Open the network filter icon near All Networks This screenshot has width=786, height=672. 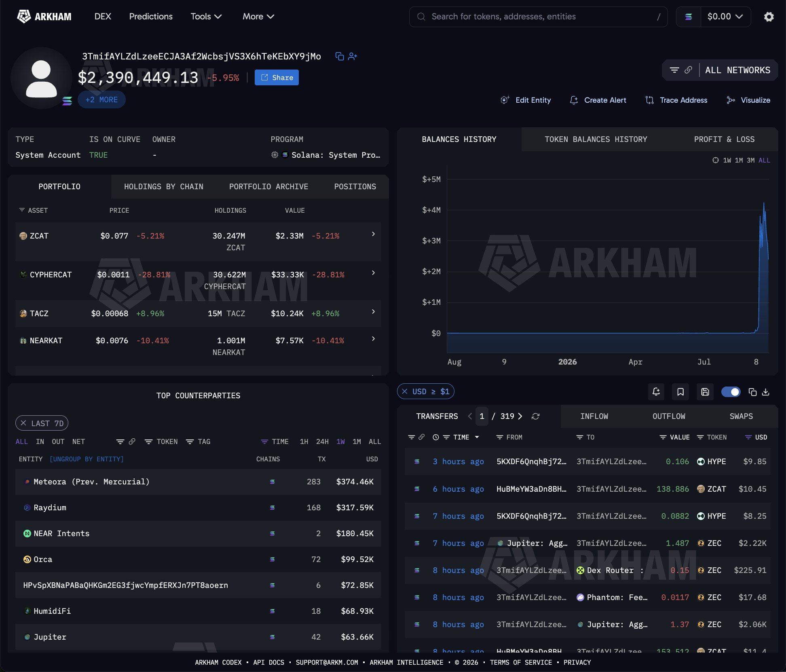674,70
